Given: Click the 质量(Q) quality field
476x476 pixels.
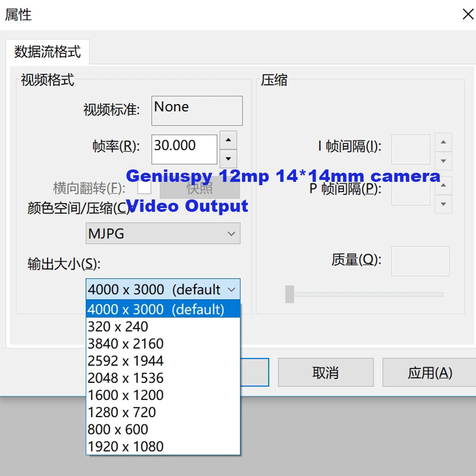Looking at the screenshot, I should [x=420, y=261].
